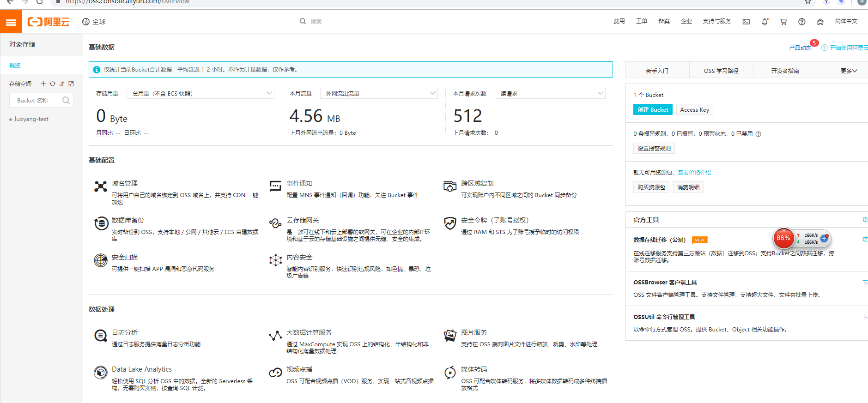Viewport: 868px width, 403px height.
Task: Open the help question mark in top bar
Action: (801, 22)
